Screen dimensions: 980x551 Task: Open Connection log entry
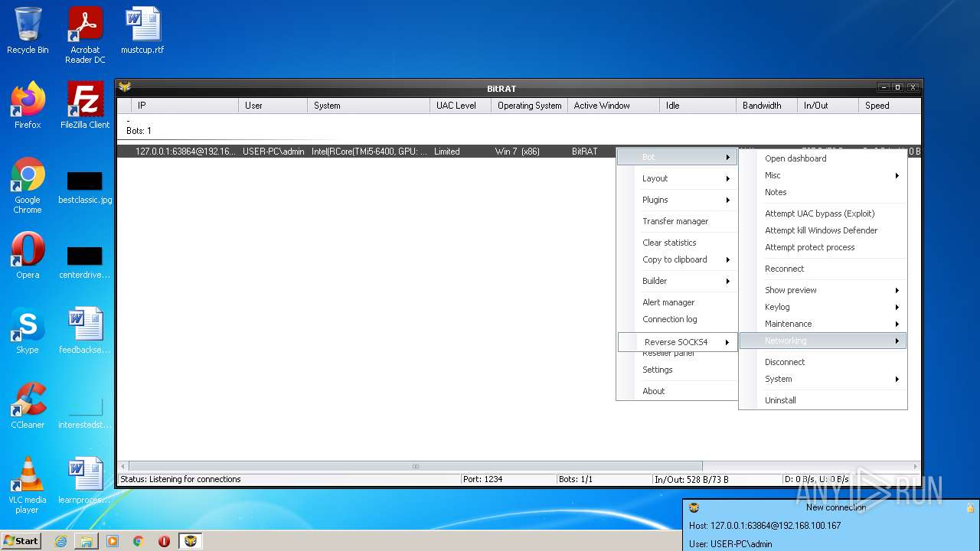click(x=677, y=319)
